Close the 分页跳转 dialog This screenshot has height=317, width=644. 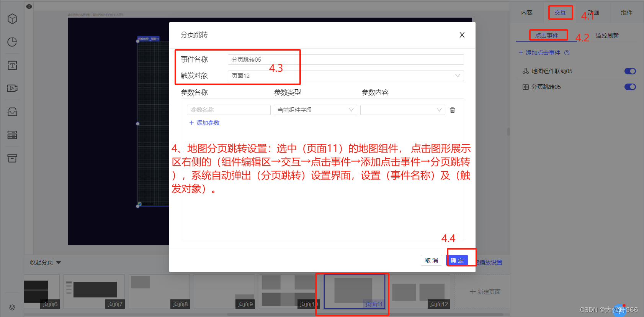click(462, 35)
